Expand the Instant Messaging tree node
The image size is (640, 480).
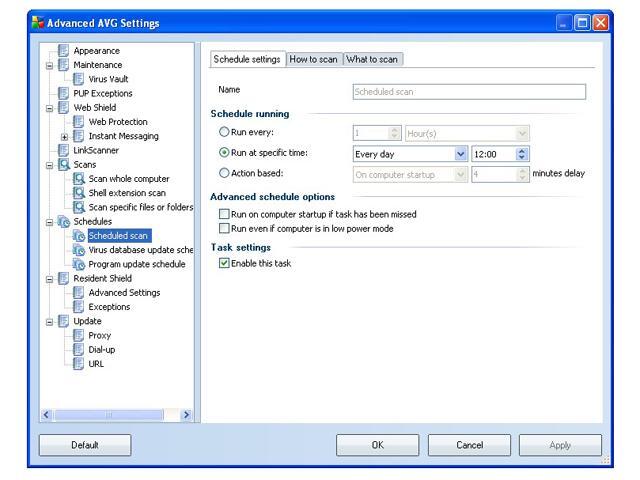(64, 137)
